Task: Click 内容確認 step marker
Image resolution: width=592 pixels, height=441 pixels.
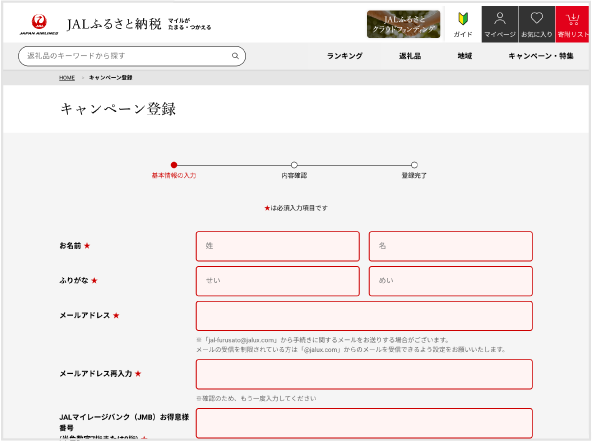Action: pyautogui.click(x=294, y=165)
